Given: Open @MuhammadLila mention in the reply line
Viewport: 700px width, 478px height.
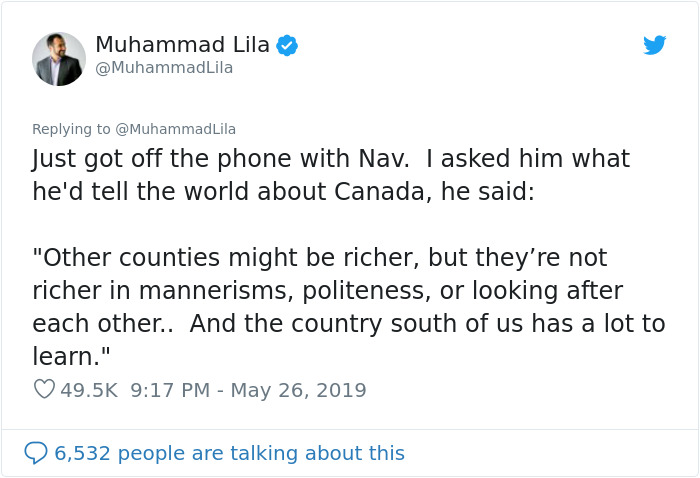Looking at the screenshot, I should tap(175, 129).
